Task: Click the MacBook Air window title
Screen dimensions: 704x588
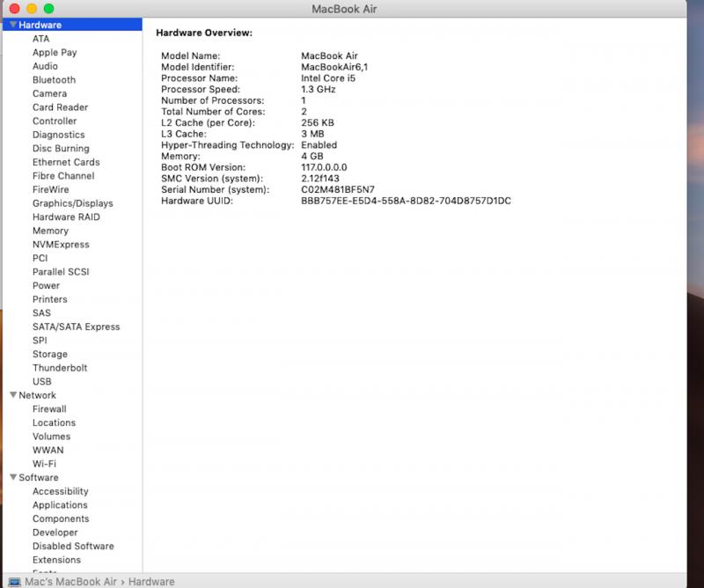Action: (344, 9)
